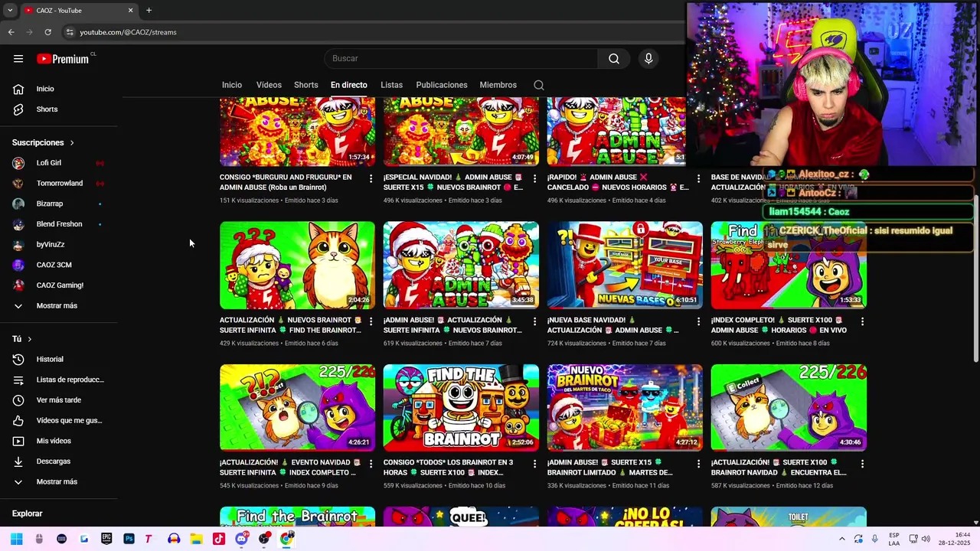The image size is (980, 551).
Task: Open Blend Freshon subscription channel
Action: [x=58, y=224]
